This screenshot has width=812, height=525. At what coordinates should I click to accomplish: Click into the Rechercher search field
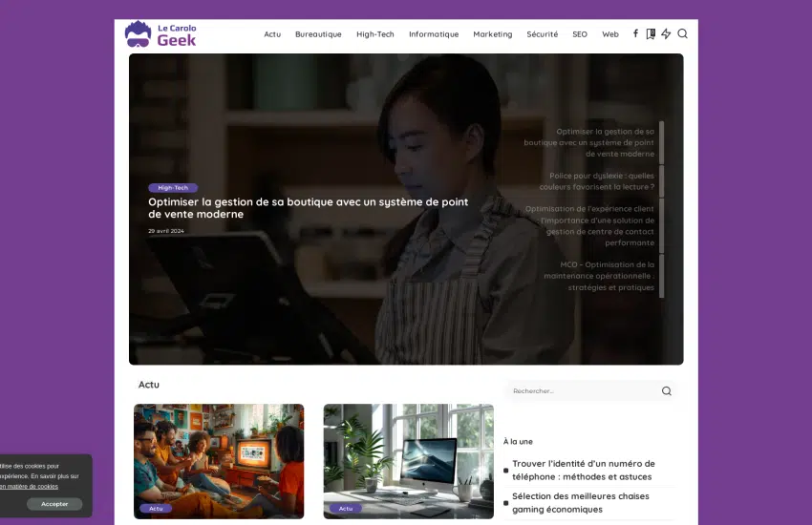tap(581, 390)
